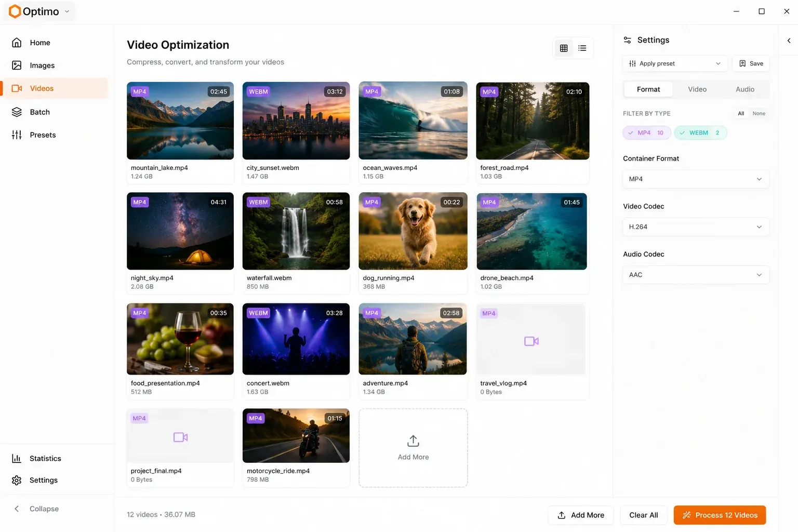Click the forest_road.mp4 file name
798x532 pixels.
(x=504, y=168)
